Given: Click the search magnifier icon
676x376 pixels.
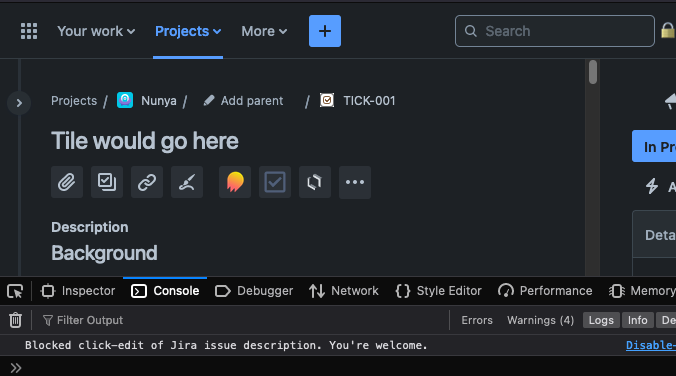Looking at the screenshot, I should click(x=470, y=31).
